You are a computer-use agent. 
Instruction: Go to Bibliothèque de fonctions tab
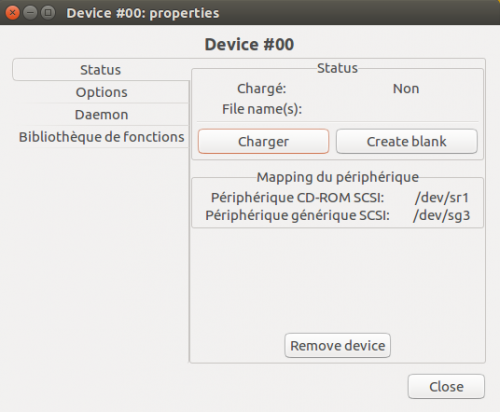[101, 137]
